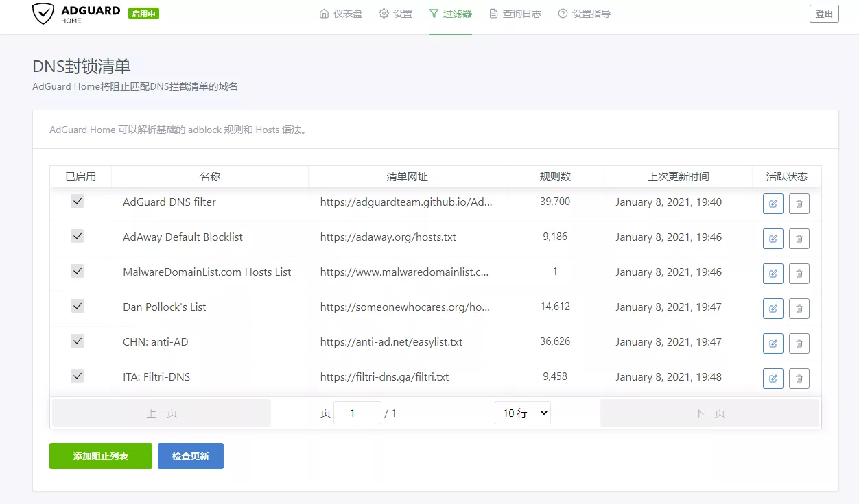The height and width of the screenshot is (504, 859).
Task: Sort by the 上次更新时间 column header
Action: pos(679,176)
